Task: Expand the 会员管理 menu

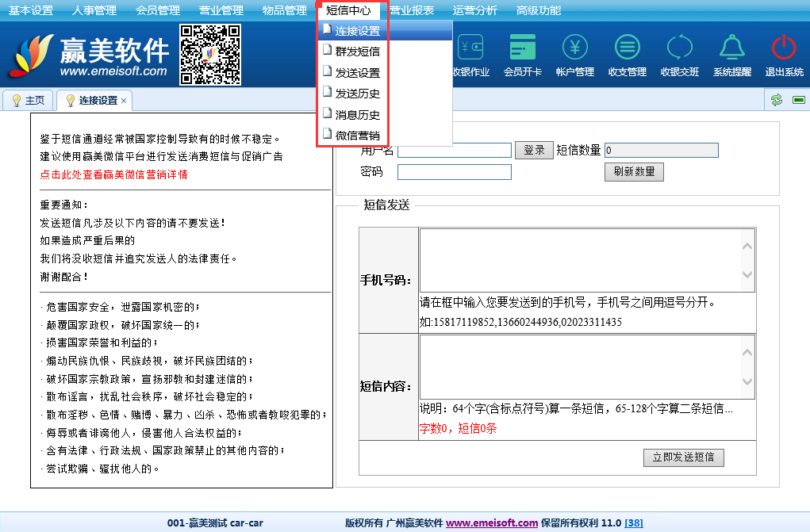Action: pos(158,10)
